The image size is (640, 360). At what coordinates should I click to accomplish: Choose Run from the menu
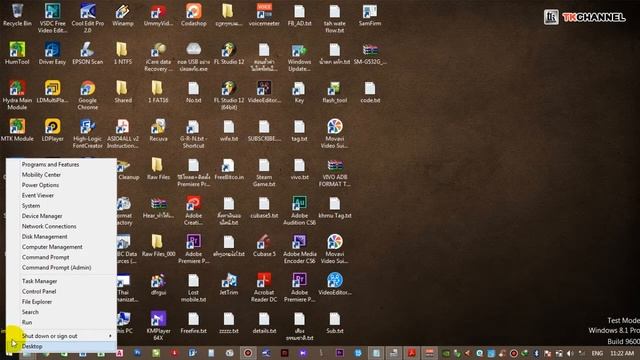[x=27, y=322]
